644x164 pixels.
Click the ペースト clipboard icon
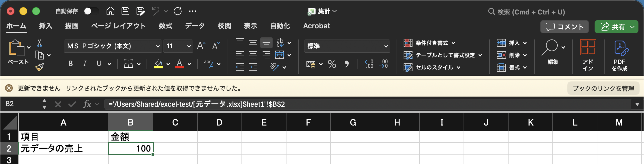[x=17, y=48]
